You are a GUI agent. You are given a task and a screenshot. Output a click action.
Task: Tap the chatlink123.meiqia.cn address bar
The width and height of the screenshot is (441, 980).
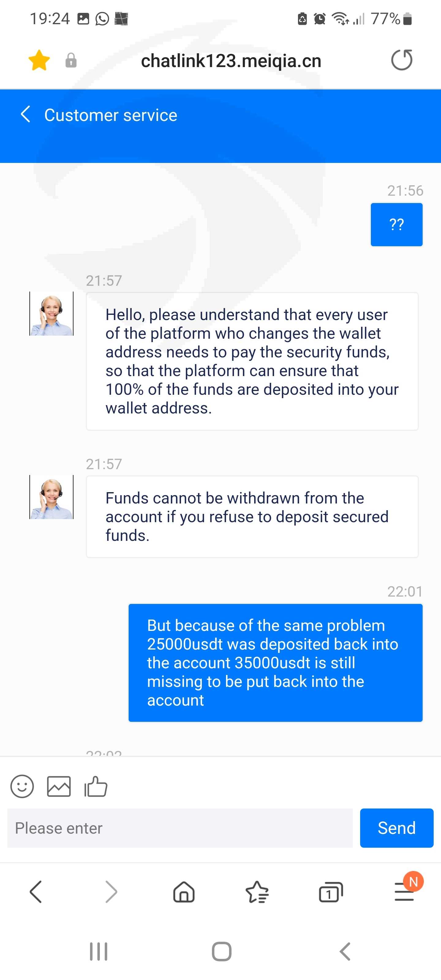pos(231,61)
